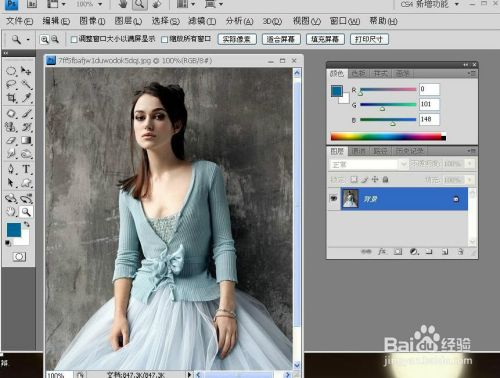
Task: Toggle lock position icon
Action: pos(375,180)
